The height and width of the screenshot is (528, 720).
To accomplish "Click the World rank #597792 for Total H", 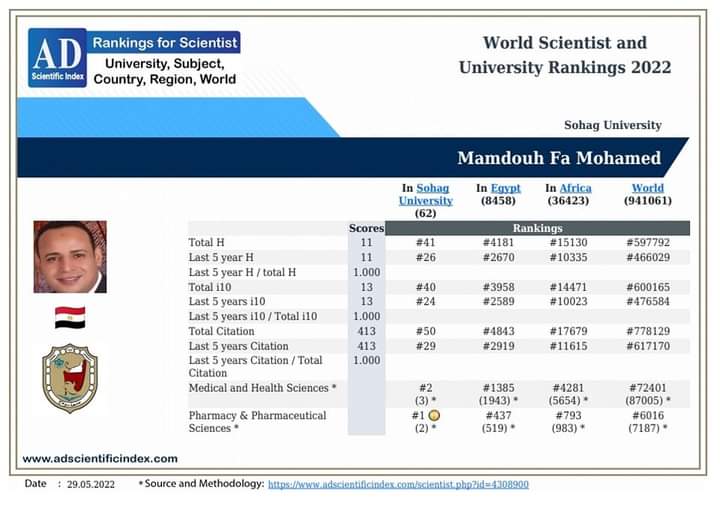I will [647, 242].
